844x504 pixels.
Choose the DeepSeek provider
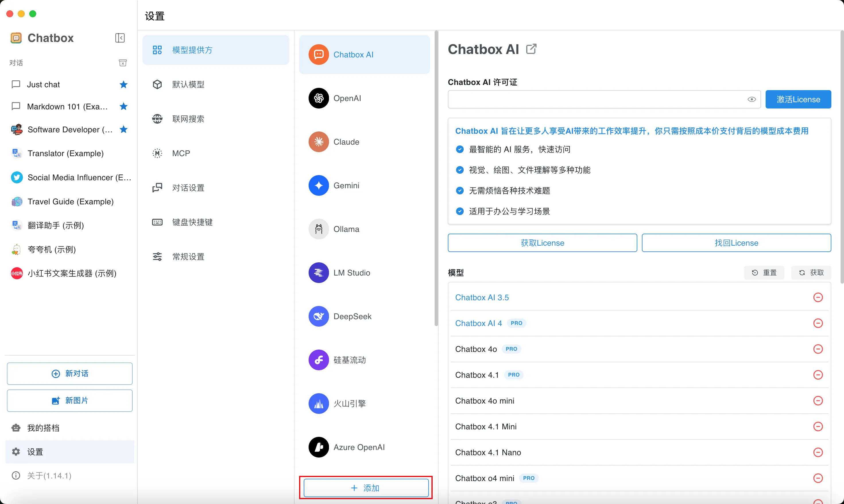pos(352,316)
